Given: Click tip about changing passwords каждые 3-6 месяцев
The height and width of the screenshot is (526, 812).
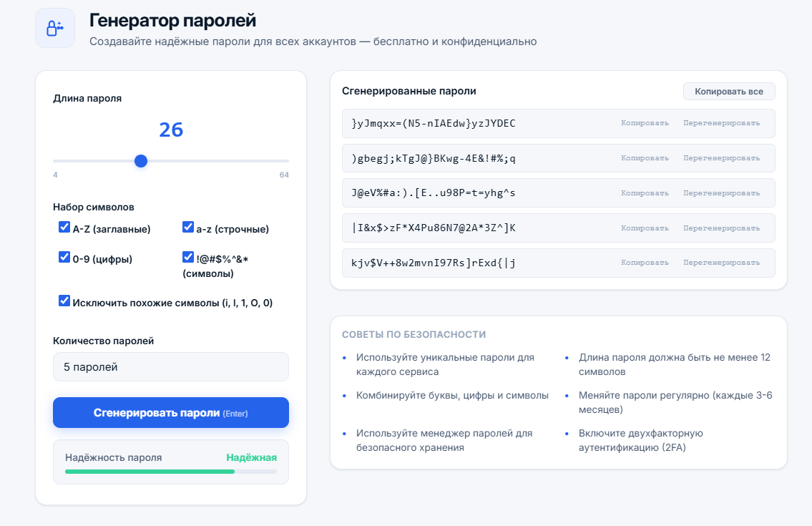Looking at the screenshot, I should pos(675,403).
